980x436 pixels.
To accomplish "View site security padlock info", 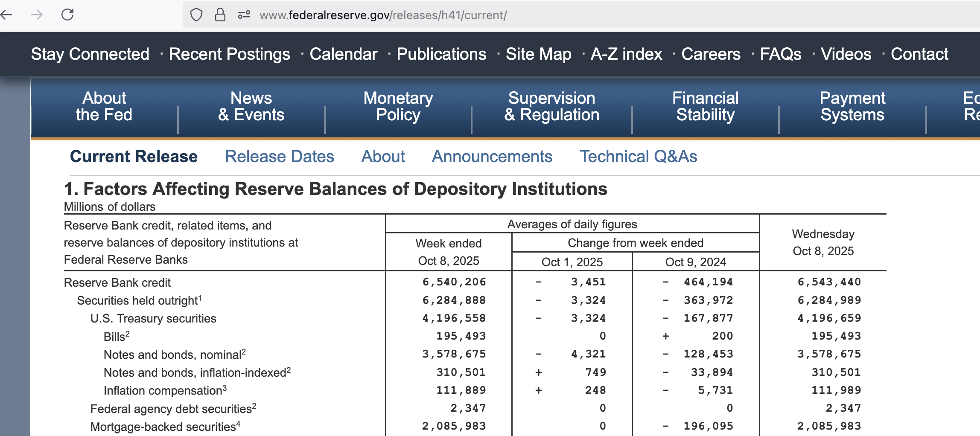I will click(x=220, y=15).
